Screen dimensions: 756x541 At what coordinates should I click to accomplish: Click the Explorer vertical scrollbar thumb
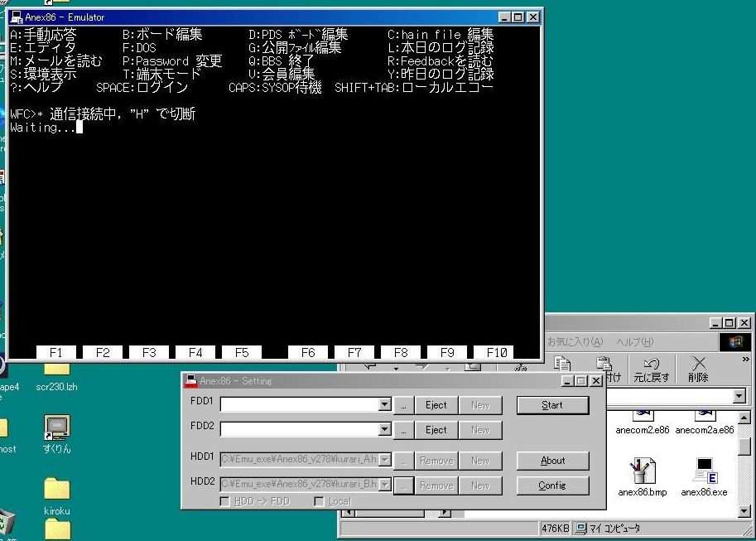tap(744, 447)
